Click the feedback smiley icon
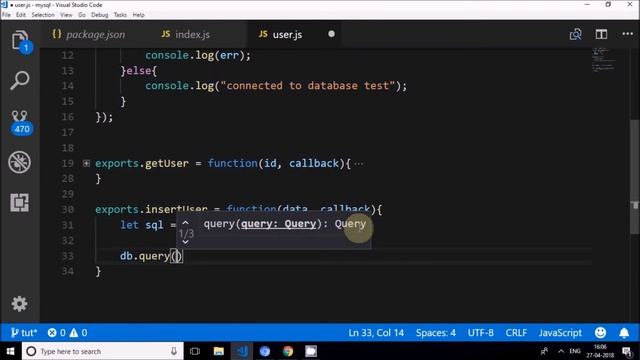This screenshot has height=360, width=640. coord(600,333)
